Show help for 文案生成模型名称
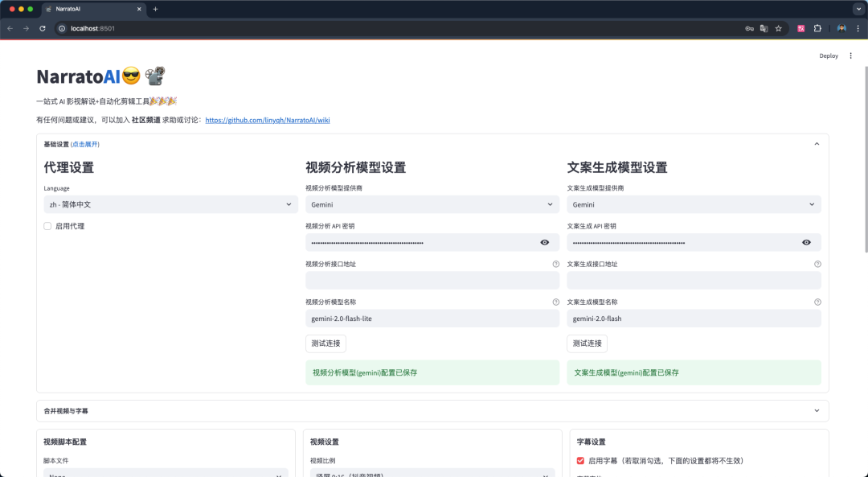 pyautogui.click(x=817, y=302)
